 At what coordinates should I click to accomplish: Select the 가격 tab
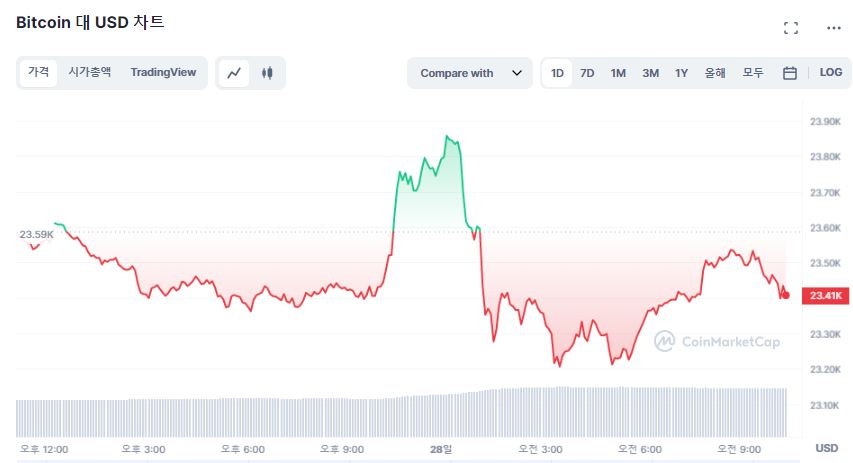pyautogui.click(x=39, y=72)
